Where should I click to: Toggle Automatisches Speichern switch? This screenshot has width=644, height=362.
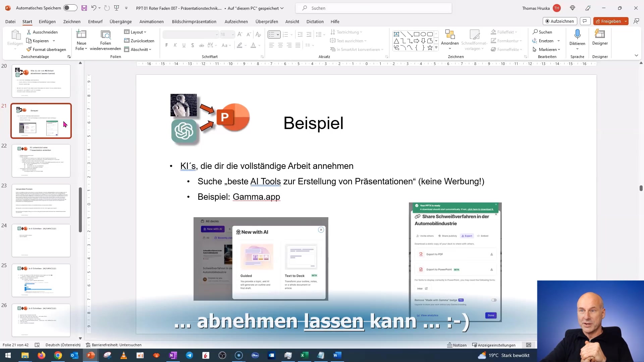[x=70, y=8]
